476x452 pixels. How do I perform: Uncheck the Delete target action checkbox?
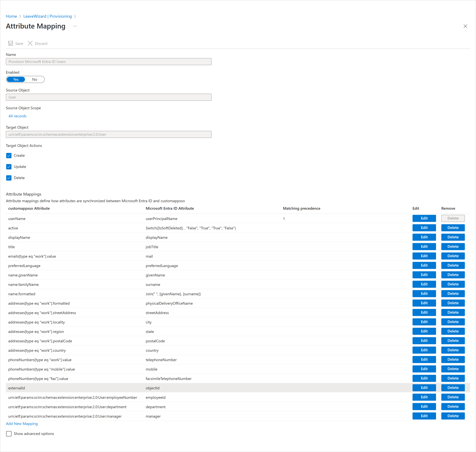click(9, 178)
